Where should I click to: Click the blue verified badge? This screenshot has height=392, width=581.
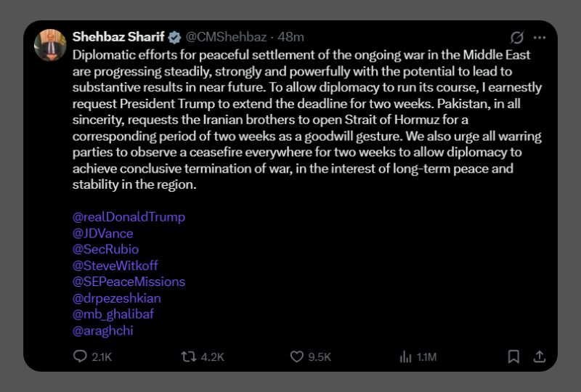pos(175,37)
